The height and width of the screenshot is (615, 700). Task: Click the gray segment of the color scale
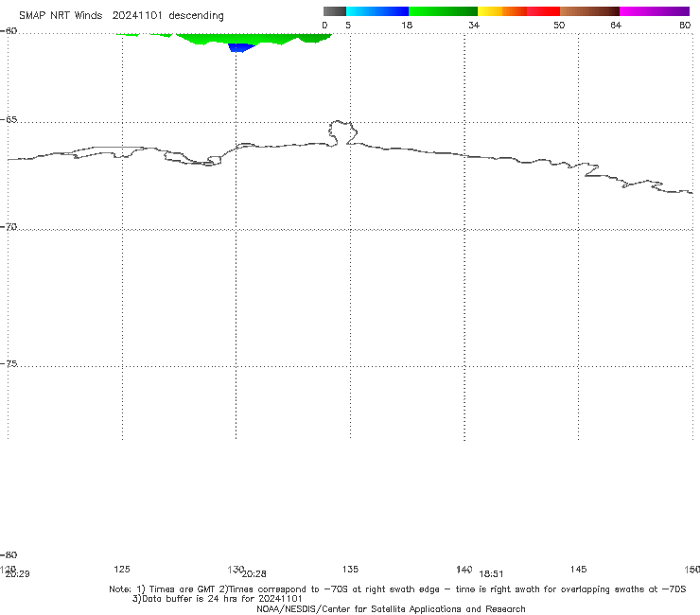coord(334,11)
